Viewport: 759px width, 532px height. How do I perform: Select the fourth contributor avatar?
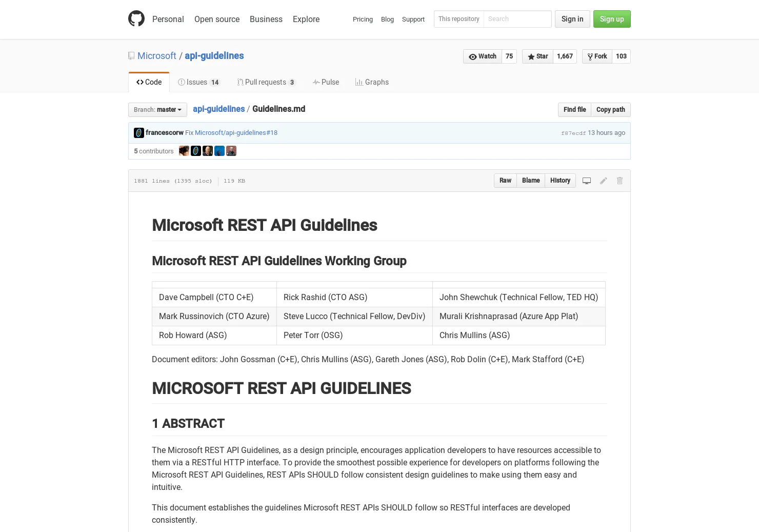click(219, 151)
